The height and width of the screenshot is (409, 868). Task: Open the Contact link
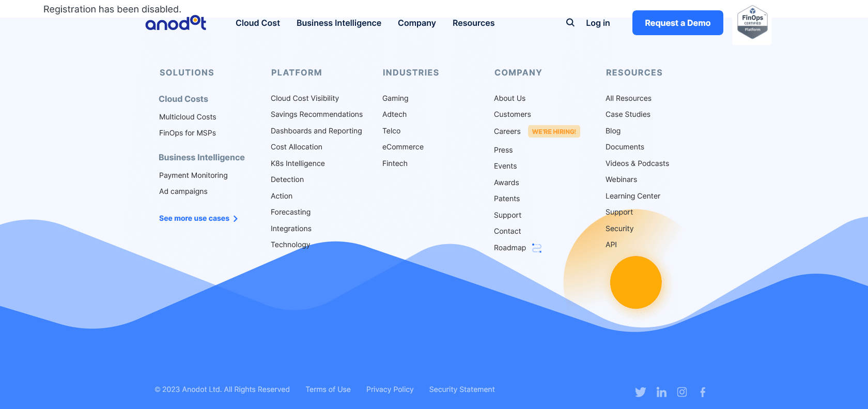507,231
